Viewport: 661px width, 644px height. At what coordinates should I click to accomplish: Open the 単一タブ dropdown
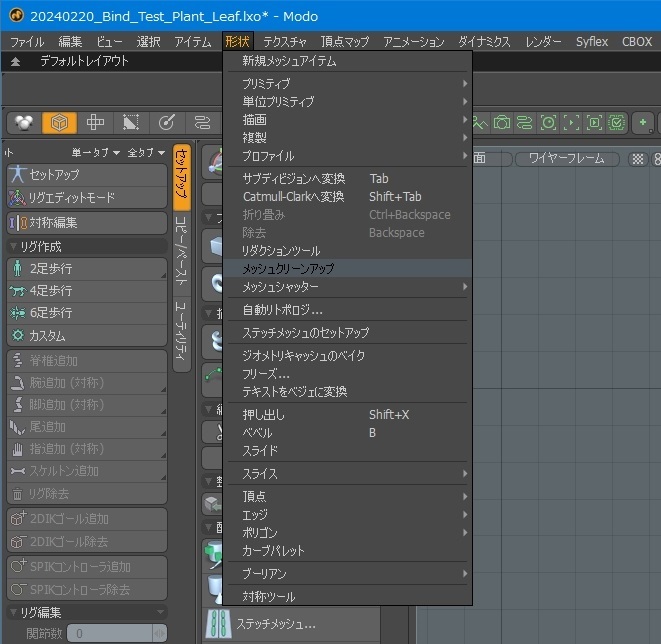96,153
